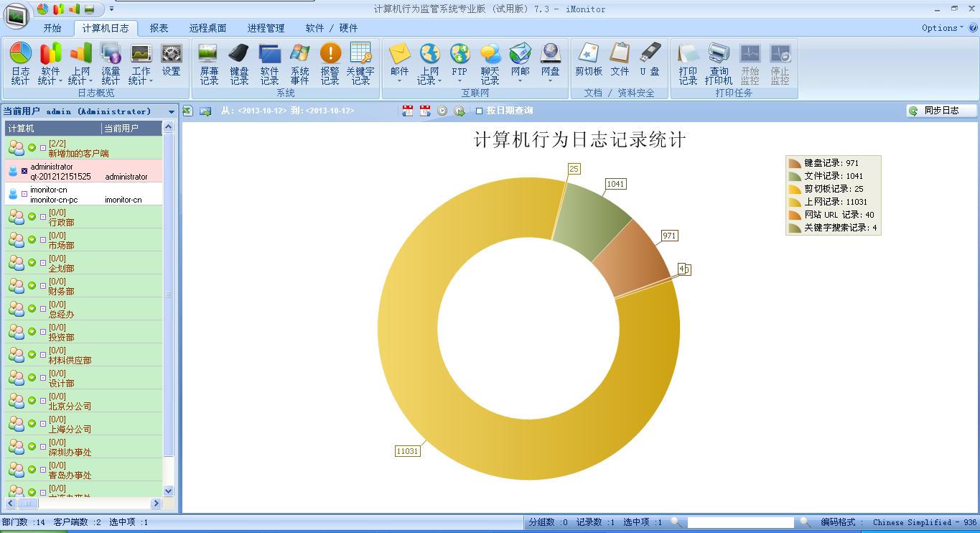Click the 聊天记录 chat log icon
The width and height of the screenshot is (980, 533).
point(490,63)
